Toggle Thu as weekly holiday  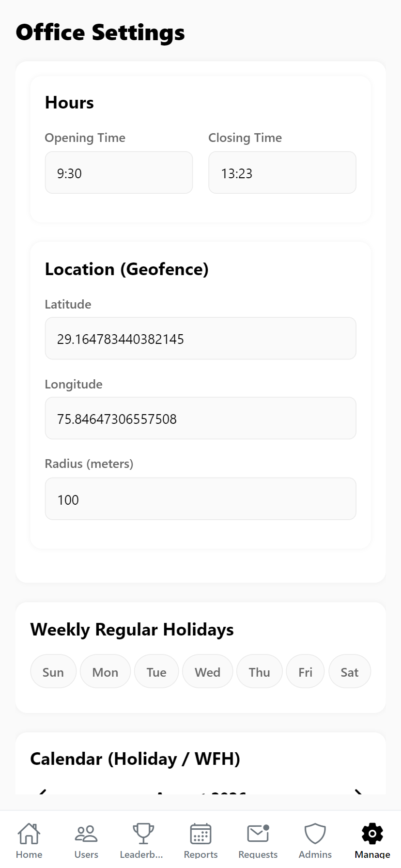[259, 671]
